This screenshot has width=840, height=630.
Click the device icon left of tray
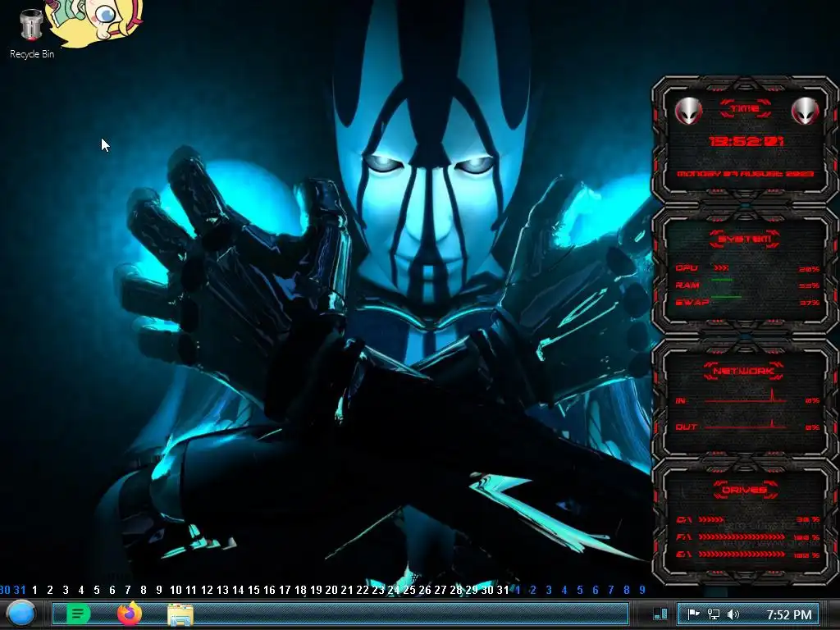(x=661, y=614)
